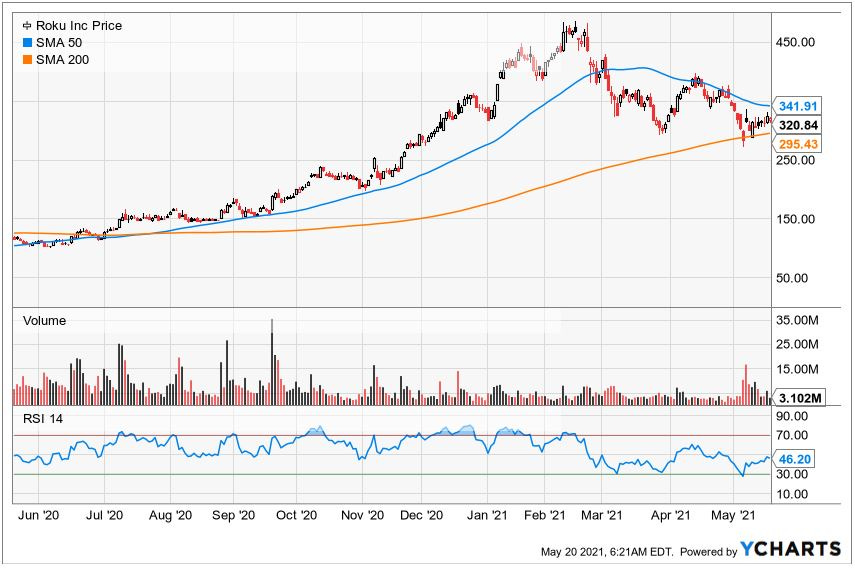
Task: Click the Jul '20 date axis label
Action: [x=104, y=515]
